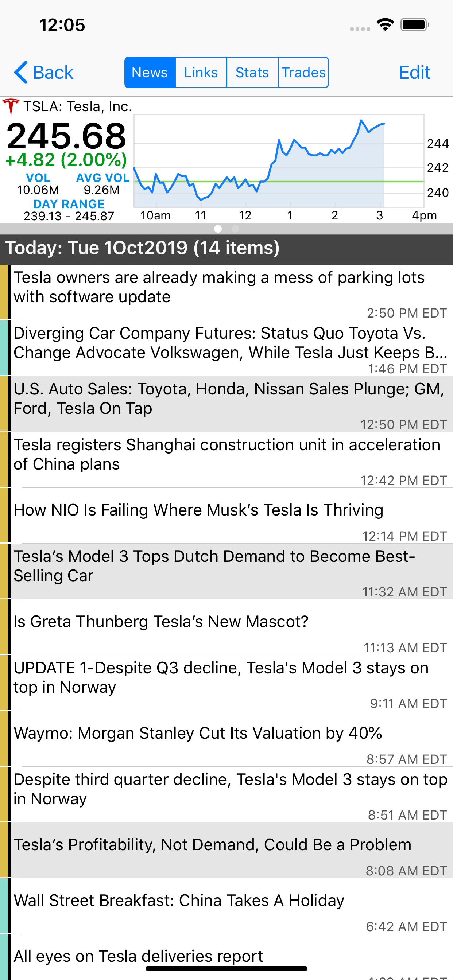The height and width of the screenshot is (980, 453).
Task: Tap the second page indicator dot
Action: click(236, 229)
